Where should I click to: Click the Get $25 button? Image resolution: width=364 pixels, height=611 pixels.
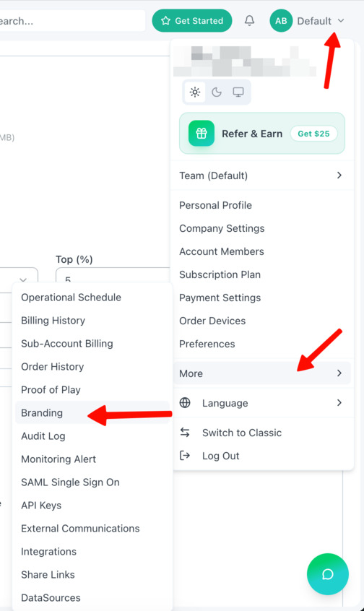(313, 134)
